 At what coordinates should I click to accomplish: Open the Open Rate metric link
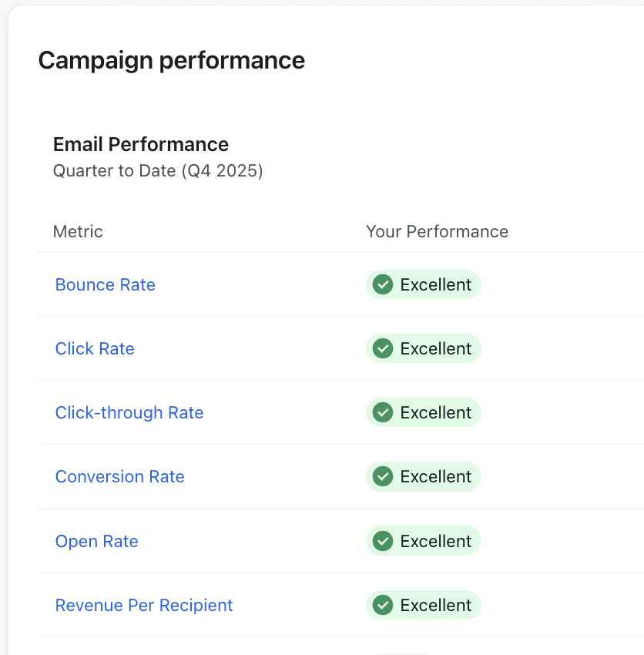[x=96, y=542]
